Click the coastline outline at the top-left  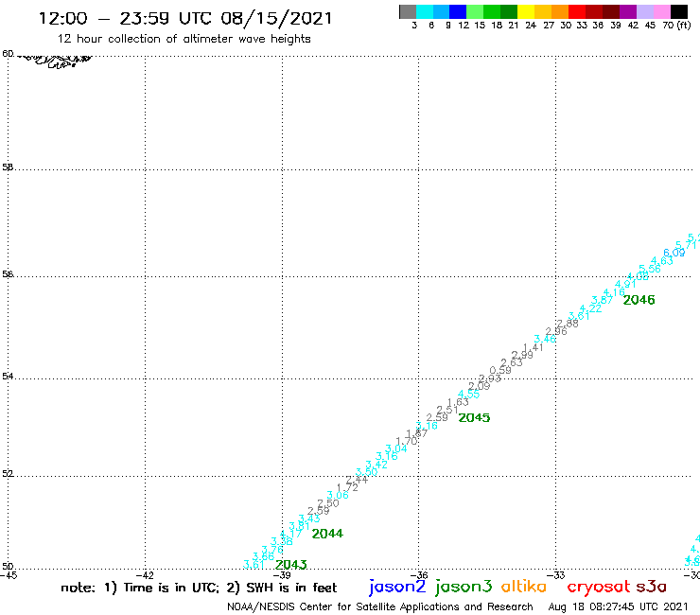click(x=56, y=61)
